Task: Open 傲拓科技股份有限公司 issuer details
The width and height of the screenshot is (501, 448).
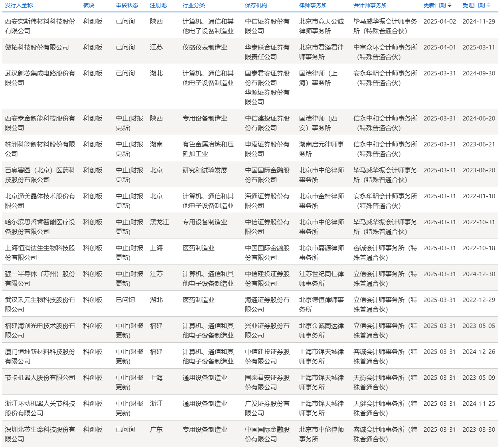Action: point(37,47)
